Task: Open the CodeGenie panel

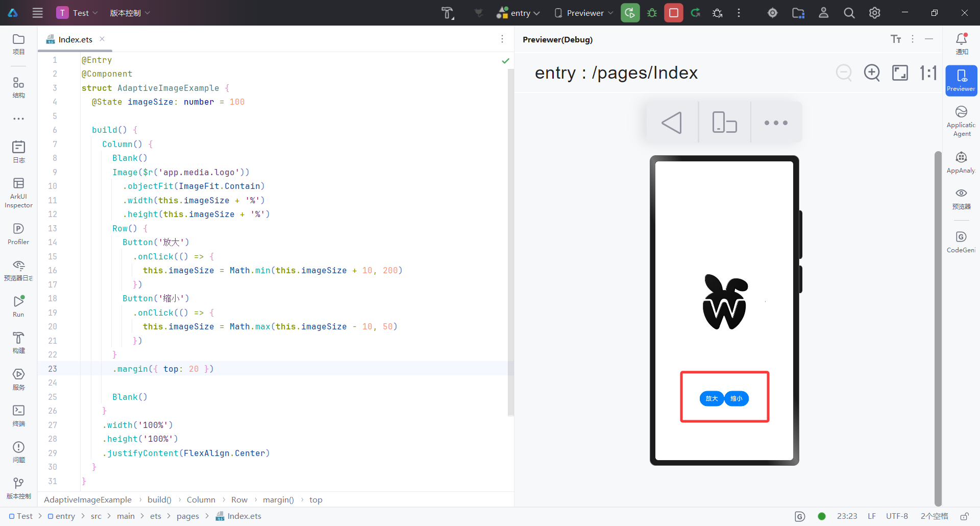Action: [962, 242]
